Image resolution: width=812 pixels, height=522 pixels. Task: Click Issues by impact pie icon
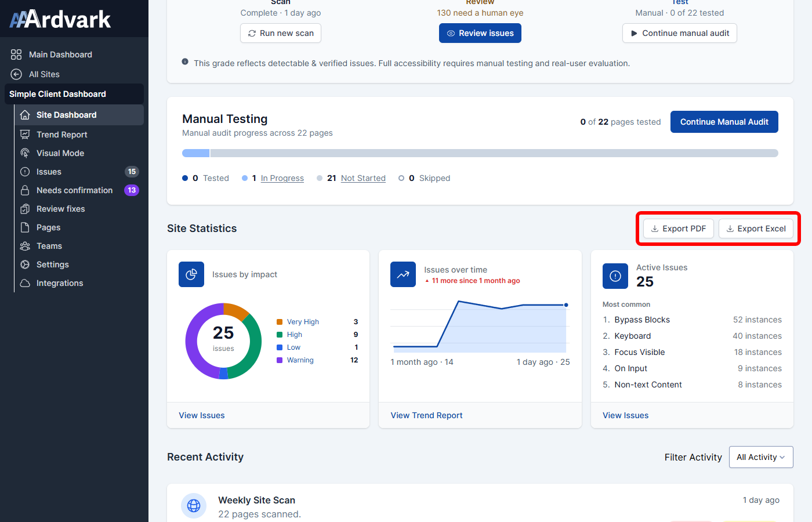[x=191, y=274]
